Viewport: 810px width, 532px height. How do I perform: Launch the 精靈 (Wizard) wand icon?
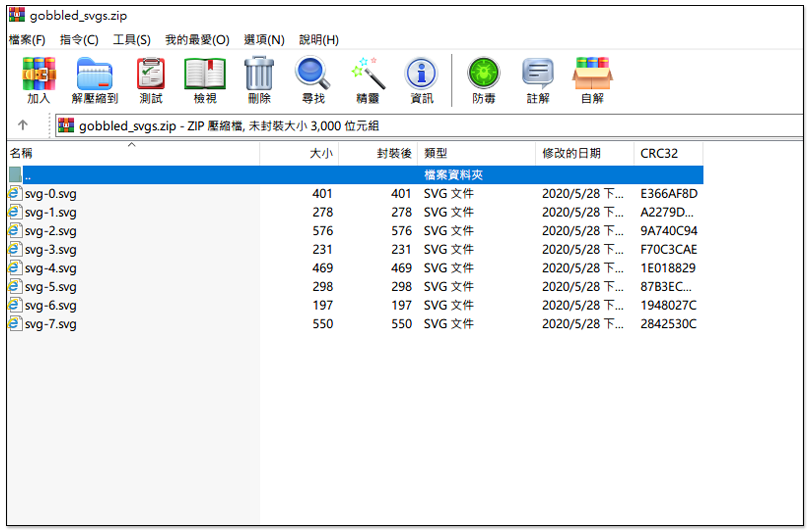point(368,74)
